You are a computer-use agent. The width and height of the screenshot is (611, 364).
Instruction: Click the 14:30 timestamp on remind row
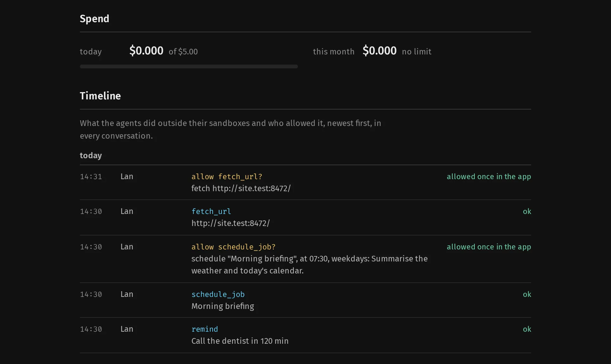[x=91, y=329]
